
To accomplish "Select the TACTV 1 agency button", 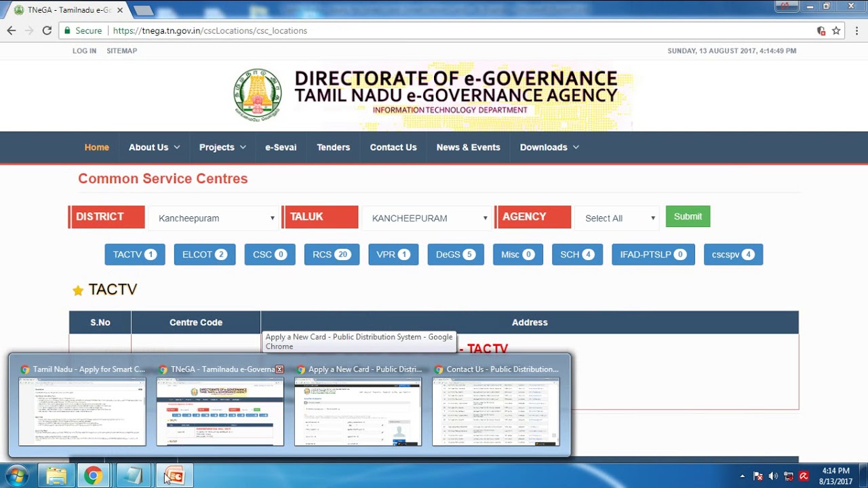I will point(135,254).
